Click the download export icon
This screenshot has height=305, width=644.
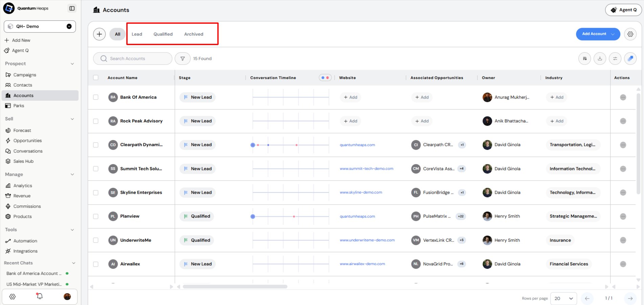[x=600, y=59]
